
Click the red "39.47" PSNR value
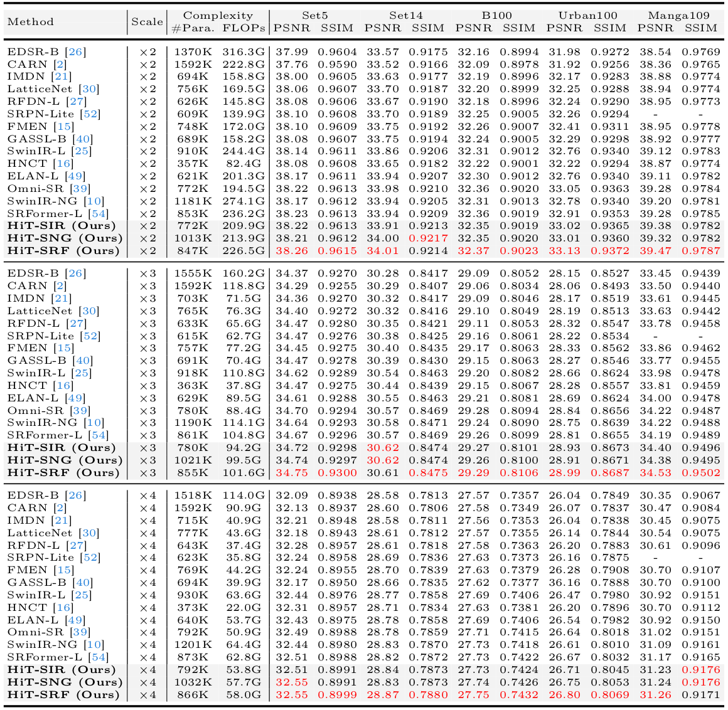point(656,251)
